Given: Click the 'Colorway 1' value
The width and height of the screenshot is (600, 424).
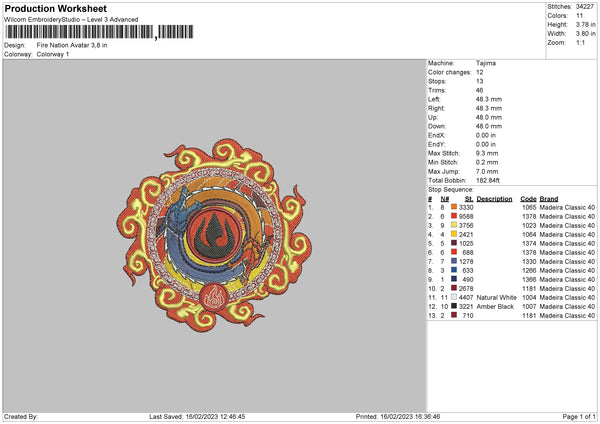Looking at the screenshot, I should click(x=53, y=54).
